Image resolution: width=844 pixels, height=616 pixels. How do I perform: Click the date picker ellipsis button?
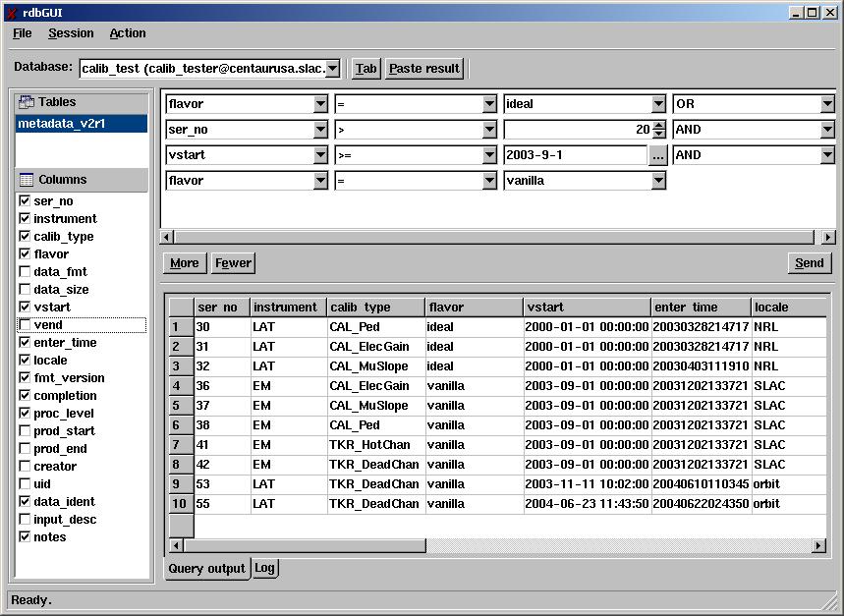click(658, 155)
